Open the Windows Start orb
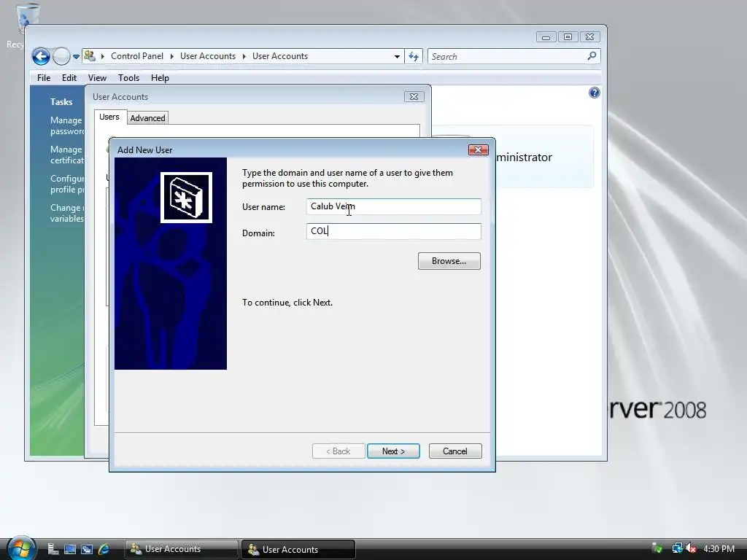747x560 pixels. [20, 548]
